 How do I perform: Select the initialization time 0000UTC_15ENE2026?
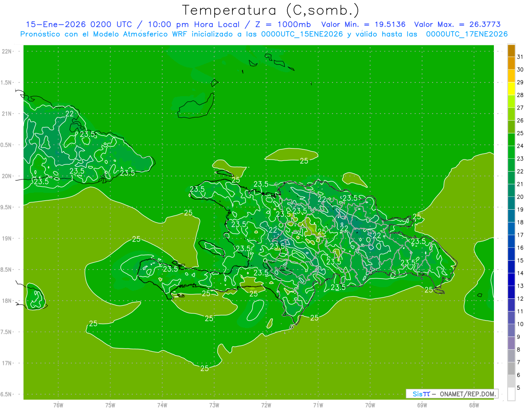click(302, 34)
